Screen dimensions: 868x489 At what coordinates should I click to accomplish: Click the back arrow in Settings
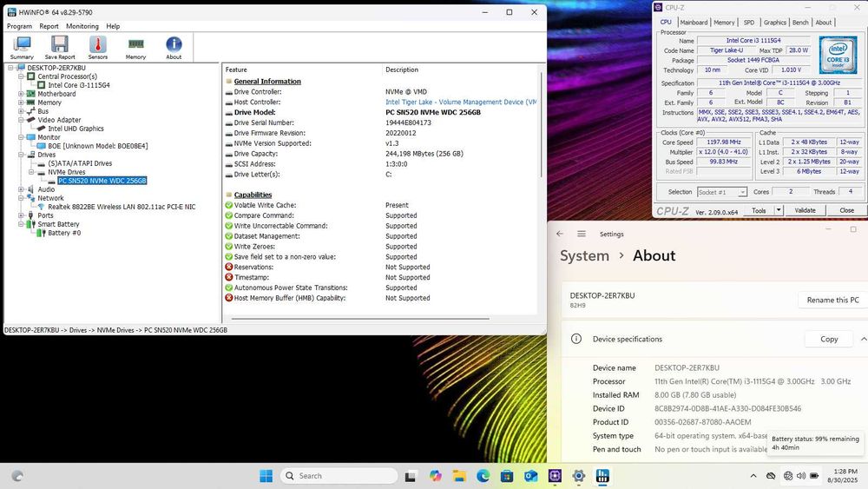tap(560, 234)
